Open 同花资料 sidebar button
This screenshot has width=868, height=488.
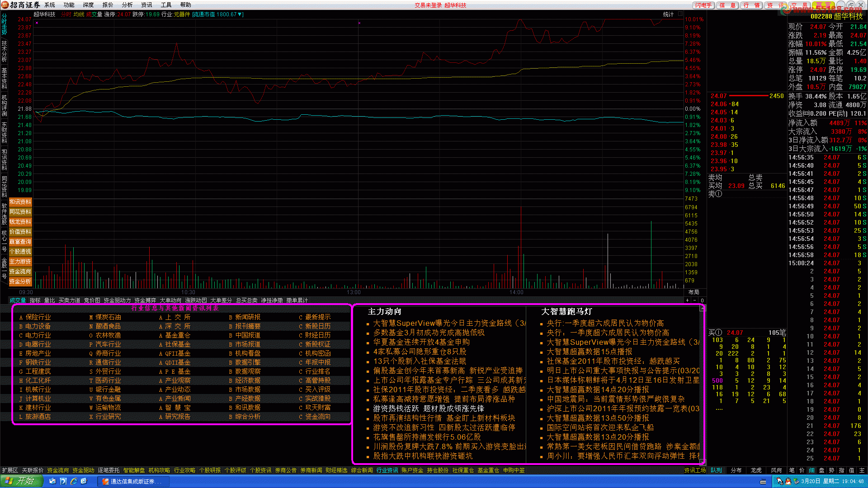tap(20, 212)
